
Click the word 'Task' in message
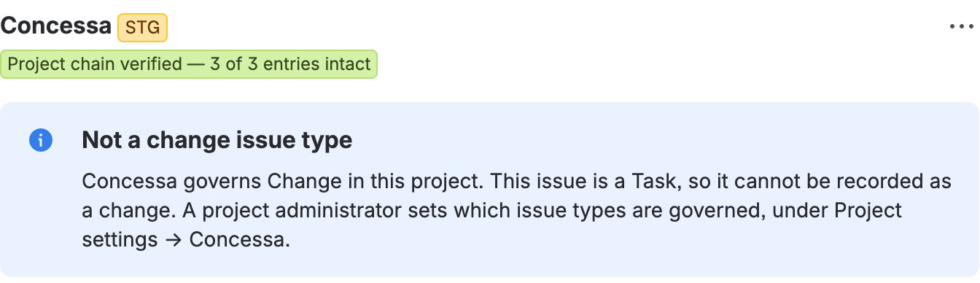tap(653, 182)
